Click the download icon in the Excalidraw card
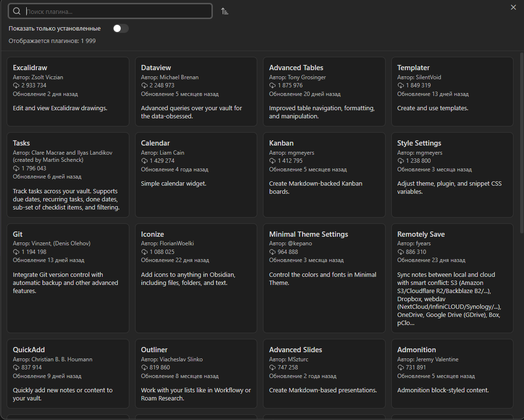Screen dimensions: 524x420 coord(16,85)
